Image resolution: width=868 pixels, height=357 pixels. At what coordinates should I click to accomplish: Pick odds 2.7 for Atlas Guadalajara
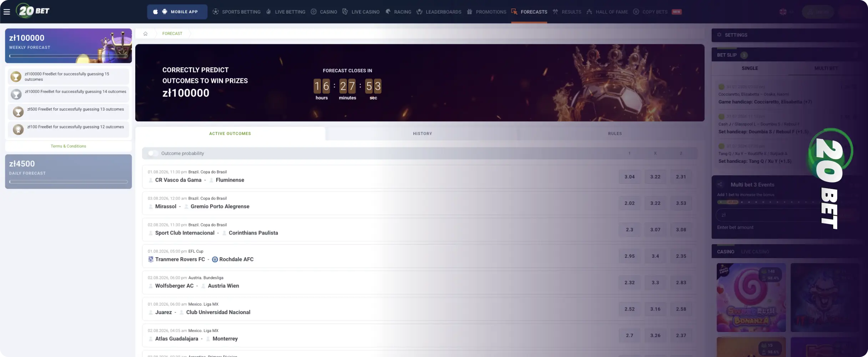pos(630,335)
